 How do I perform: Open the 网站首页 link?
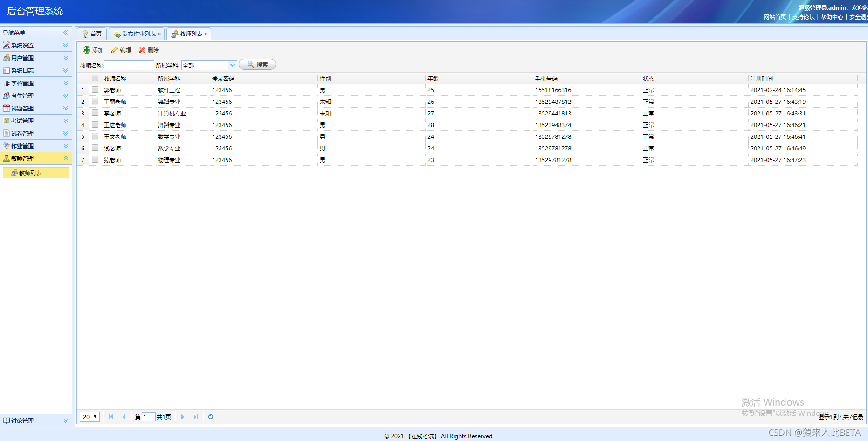point(775,17)
